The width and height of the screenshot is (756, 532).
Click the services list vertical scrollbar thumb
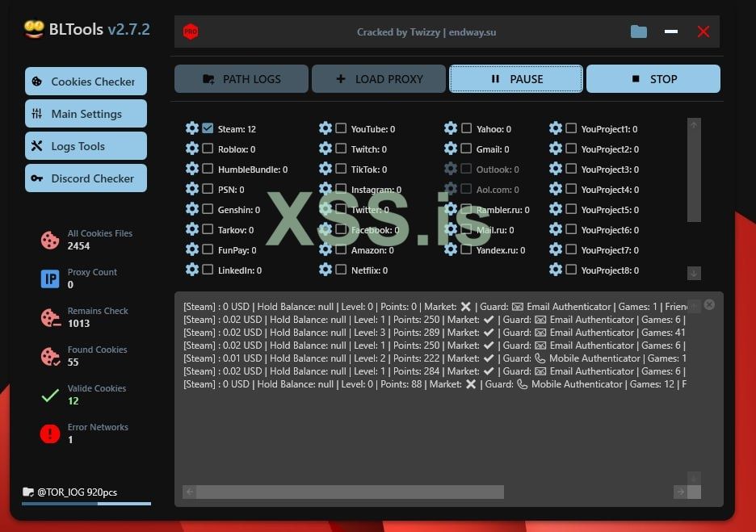pos(694,177)
